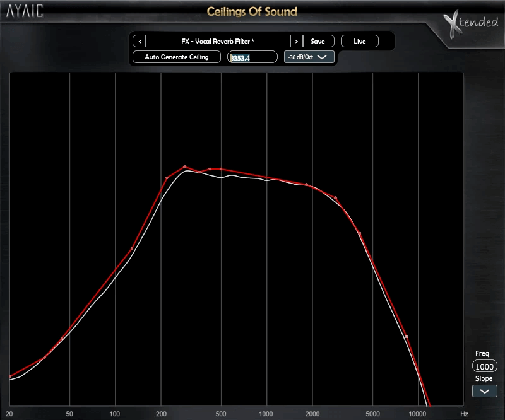Click the Ceilings Of Sound title
This screenshot has width=505, height=420.
(252, 11)
